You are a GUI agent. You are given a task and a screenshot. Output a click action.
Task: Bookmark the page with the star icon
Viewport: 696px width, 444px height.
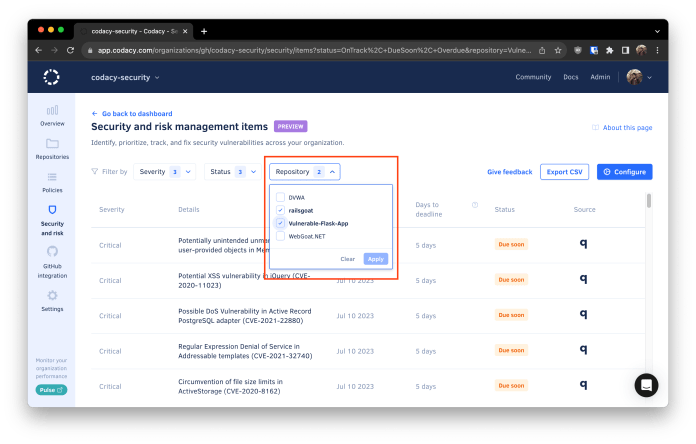pyautogui.click(x=558, y=51)
